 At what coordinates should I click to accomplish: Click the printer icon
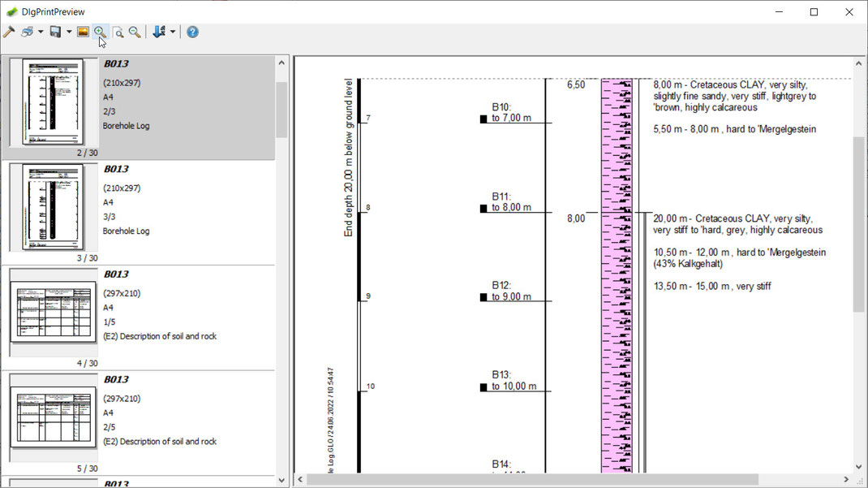pos(27,32)
